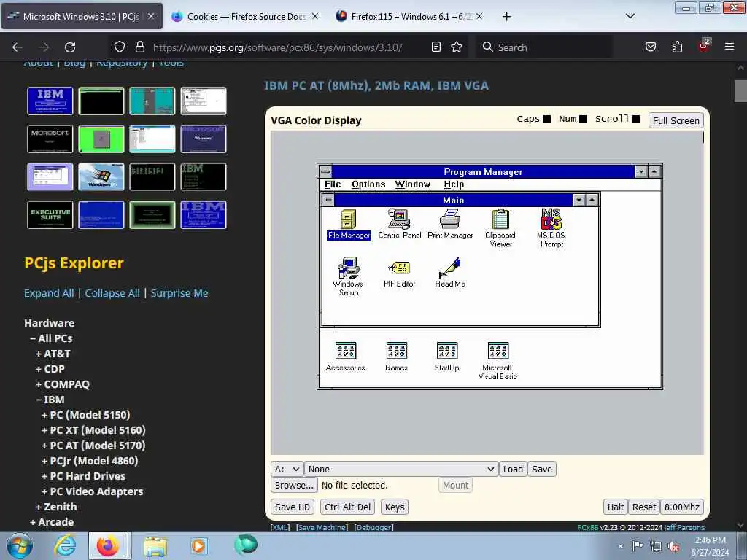Open Firefox extensions puzzle icon

click(677, 47)
